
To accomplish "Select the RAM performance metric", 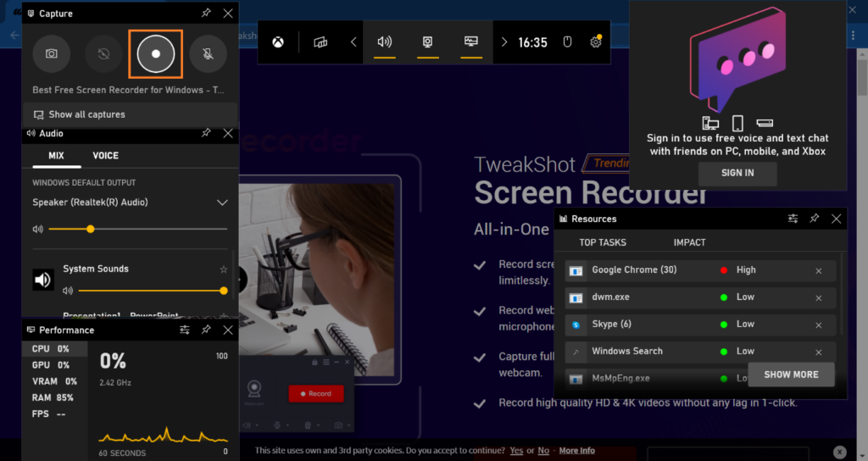I will [54, 397].
